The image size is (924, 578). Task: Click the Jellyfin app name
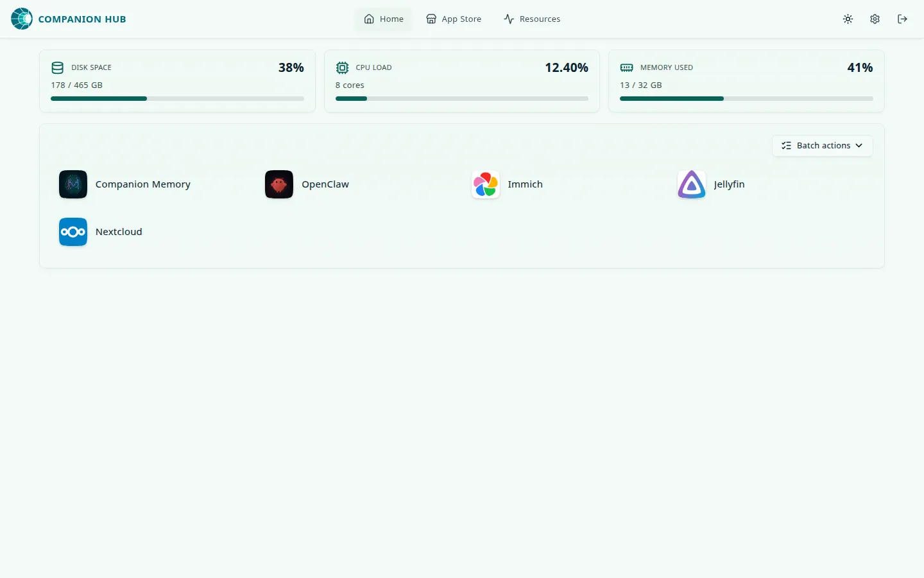pos(729,184)
